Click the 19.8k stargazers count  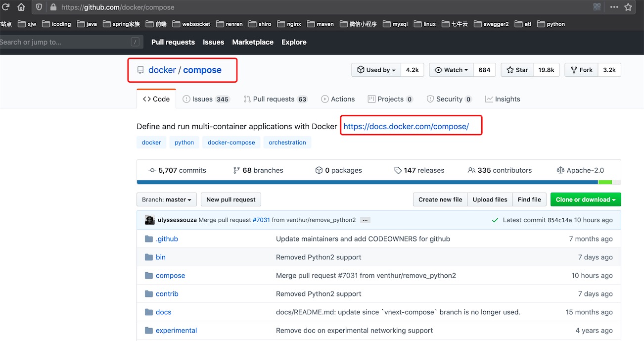[x=546, y=70]
